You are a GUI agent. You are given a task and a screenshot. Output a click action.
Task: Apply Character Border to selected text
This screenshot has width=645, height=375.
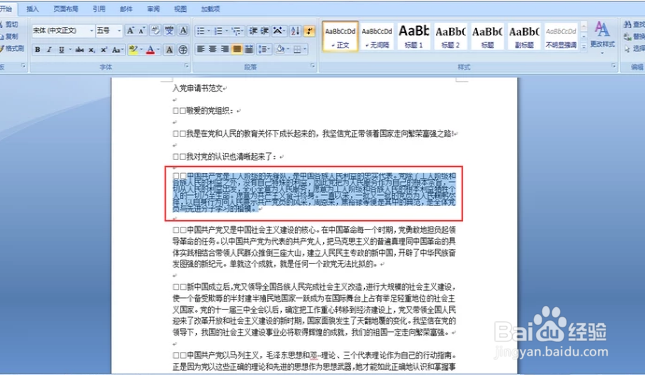click(x=183, y=30)
